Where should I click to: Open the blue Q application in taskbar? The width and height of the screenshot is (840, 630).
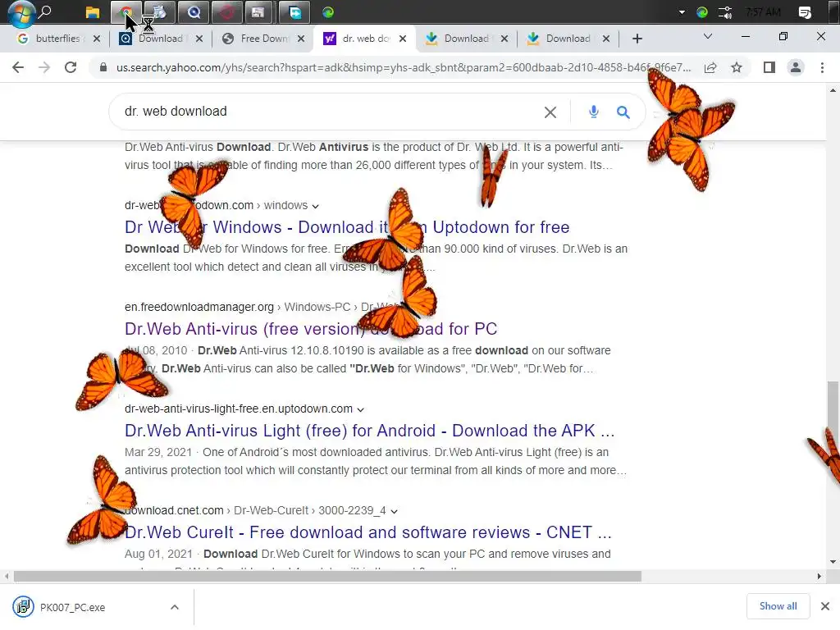(194, 11)
